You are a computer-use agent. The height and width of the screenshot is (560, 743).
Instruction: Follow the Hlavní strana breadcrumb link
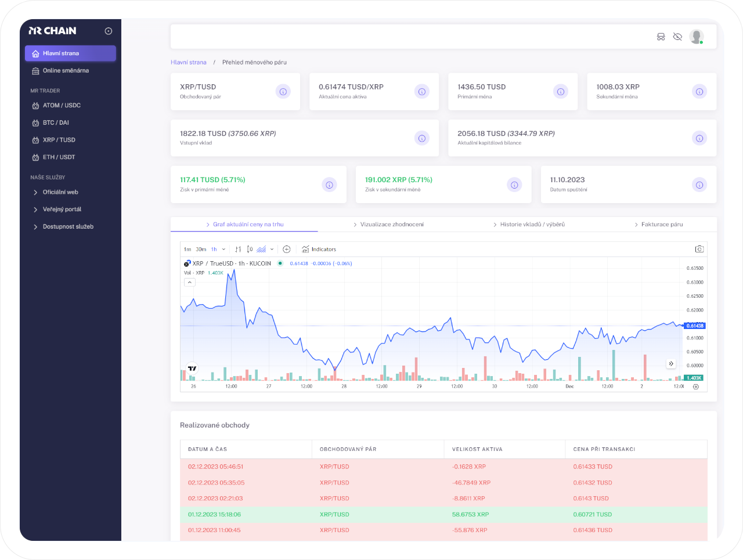pos(189,62)
